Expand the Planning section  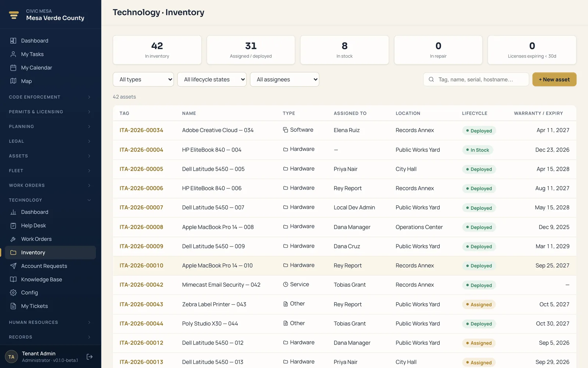click(50, 127)
